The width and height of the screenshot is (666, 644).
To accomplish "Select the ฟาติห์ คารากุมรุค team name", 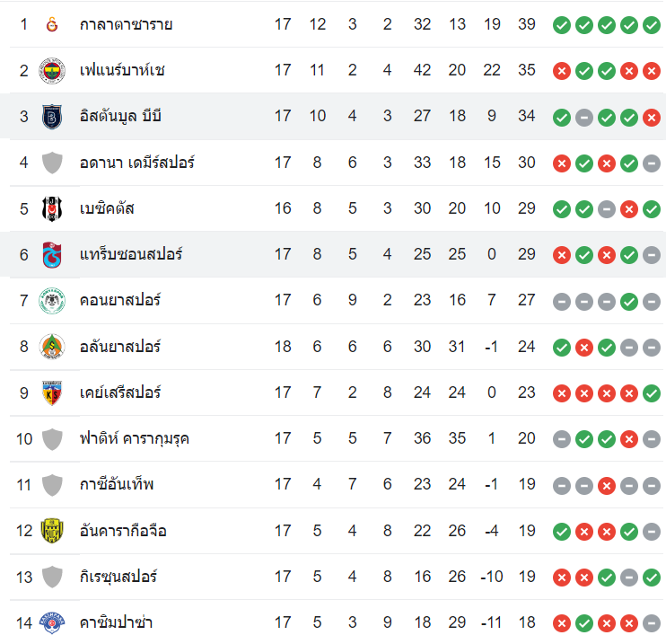I will (134, 439).
